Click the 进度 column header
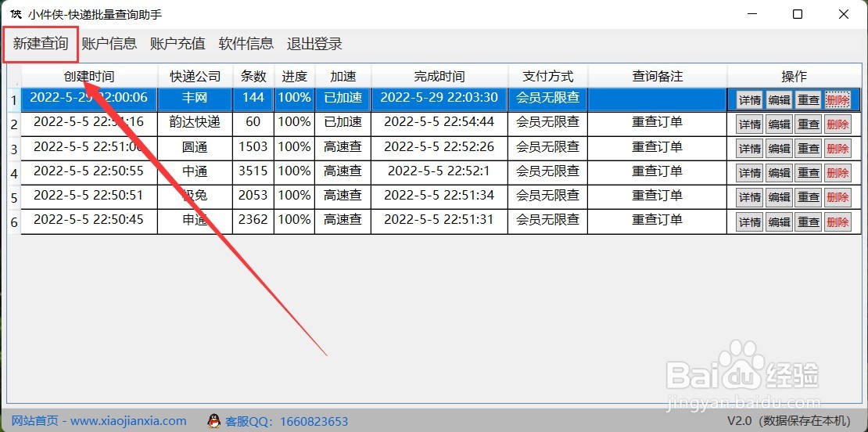Screen dimensions: 868x432 tap(295, 76)
